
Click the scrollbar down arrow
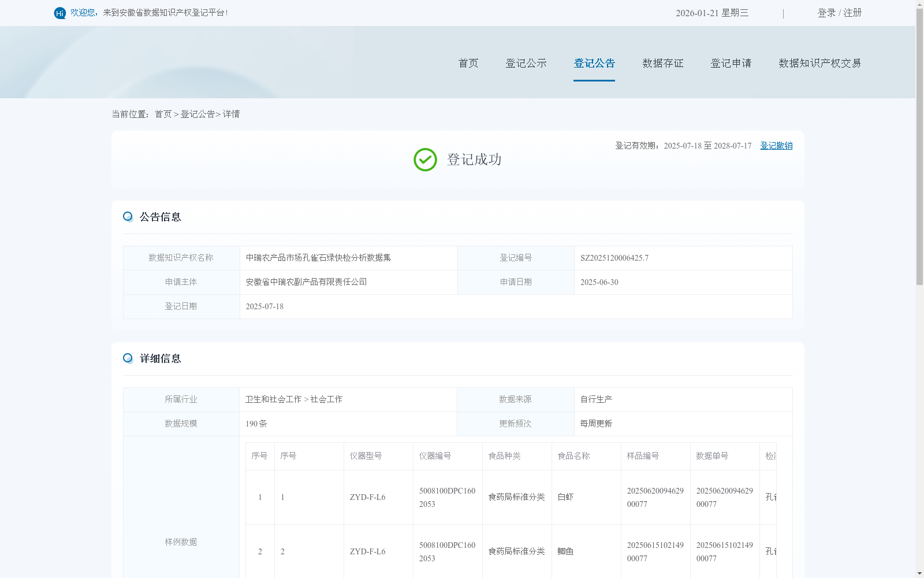(x=919, y=573)
